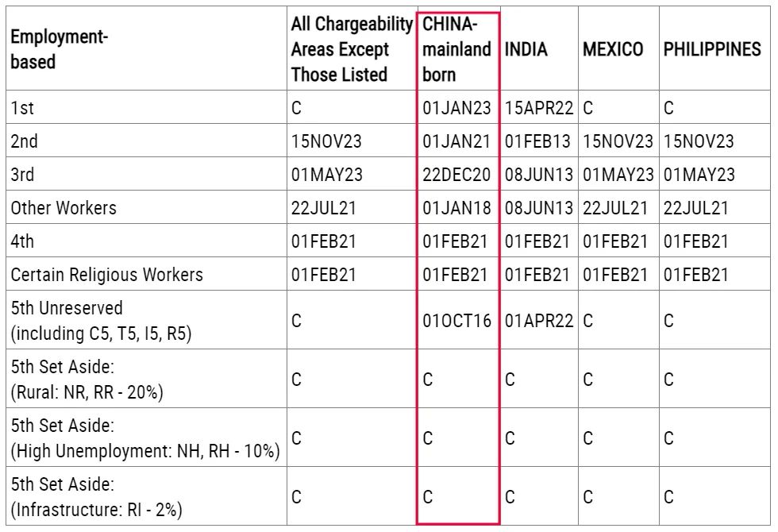
Task: Select the 01FEB13 India 2nd preference date
Action: point(537,141)
